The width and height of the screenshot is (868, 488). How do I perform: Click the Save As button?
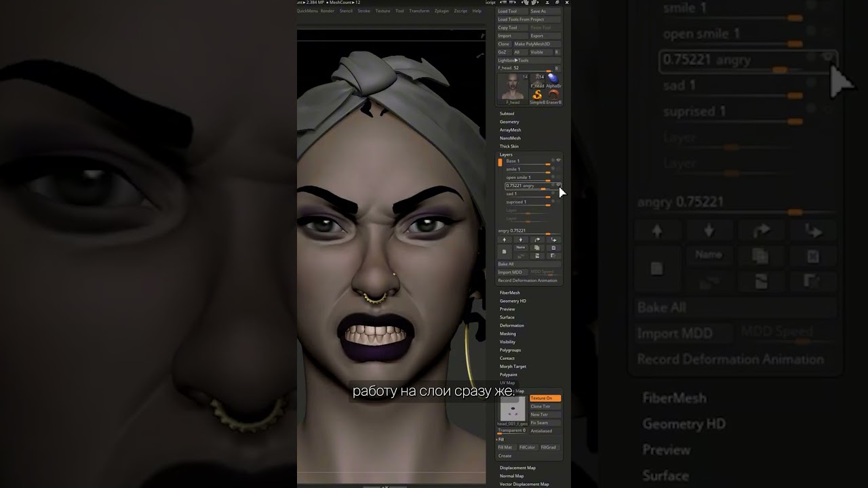[x=545, y=12]
